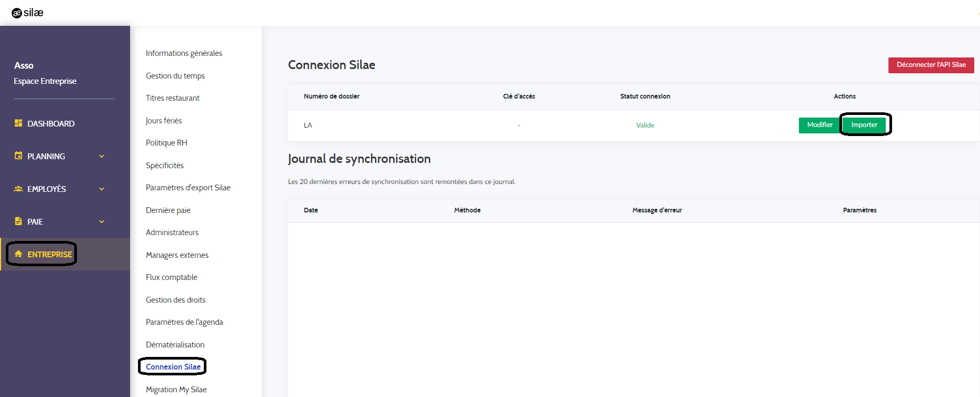Click Numéro de dossier column header
This screenshot has width=980, height=397.
(332, 96)
